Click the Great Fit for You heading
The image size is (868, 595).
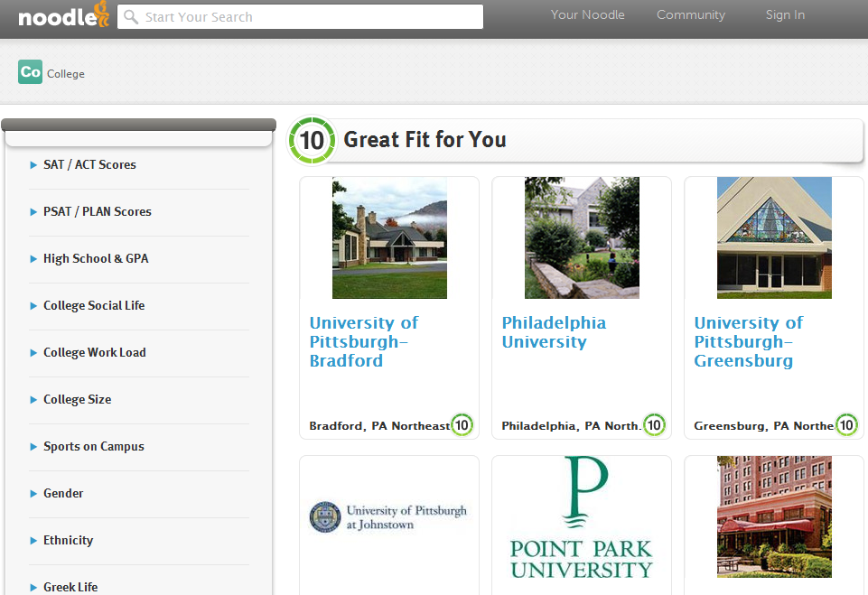point(425,139)
